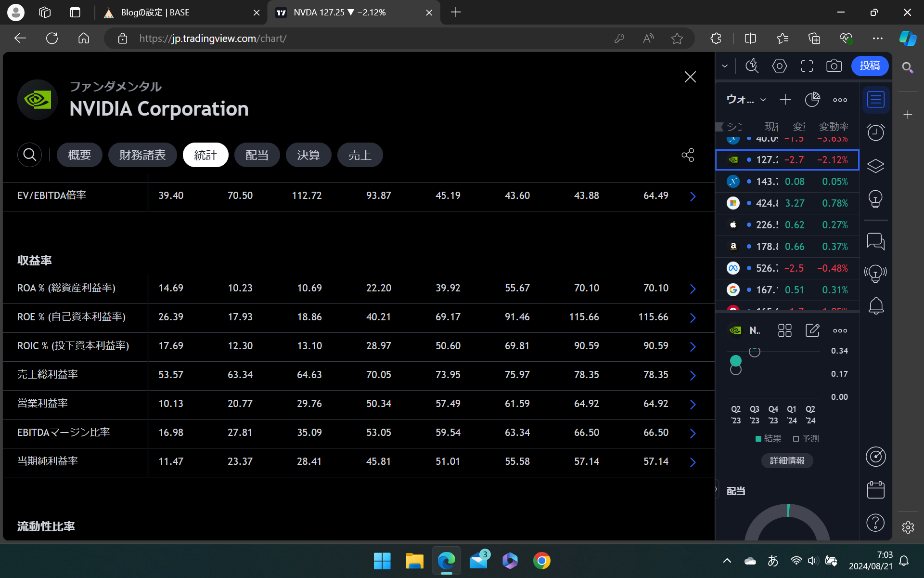Select the Microsoft row showing 0.78%
This screenshot has width=924, height=578.
[787, 203]
